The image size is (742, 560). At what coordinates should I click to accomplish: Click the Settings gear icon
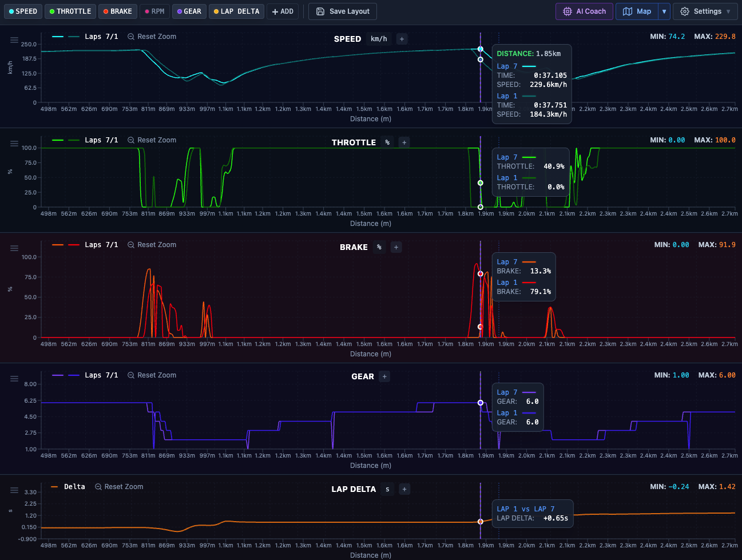click(685, 11)
